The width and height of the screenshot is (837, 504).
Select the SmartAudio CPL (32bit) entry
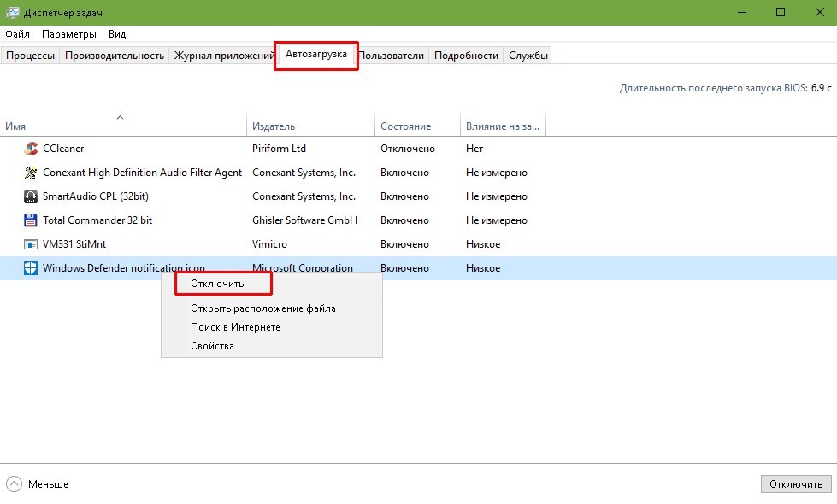pyautogui.click(x=96, y=196)
